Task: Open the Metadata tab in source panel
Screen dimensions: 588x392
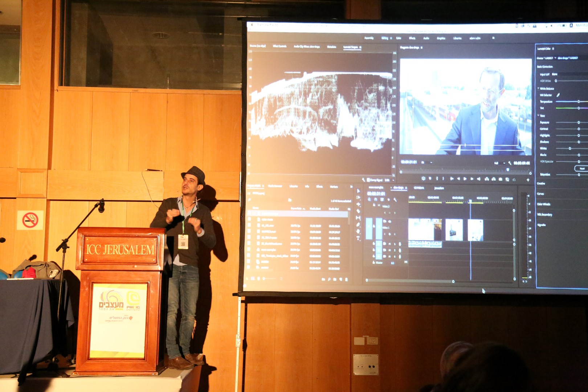Action: 331,46
